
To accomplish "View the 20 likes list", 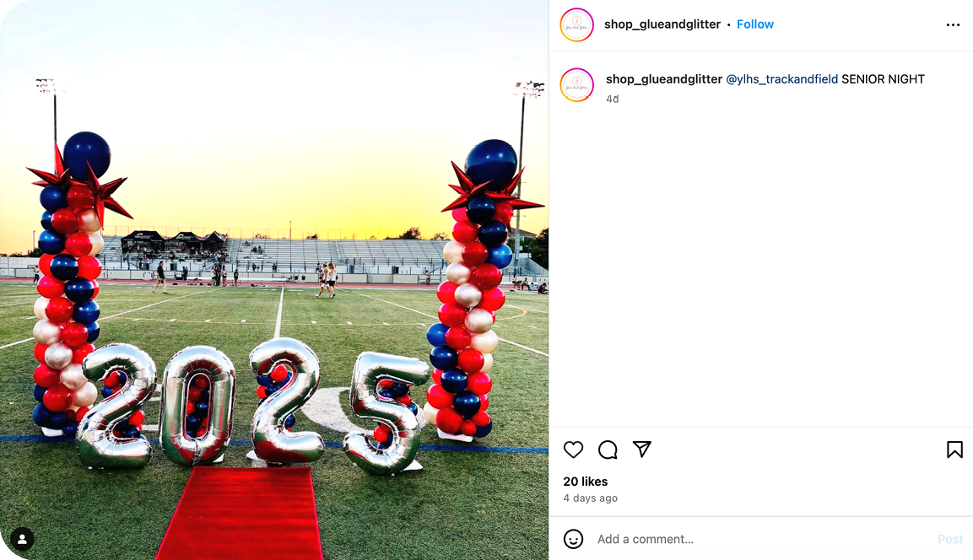I will pos(585,482).
